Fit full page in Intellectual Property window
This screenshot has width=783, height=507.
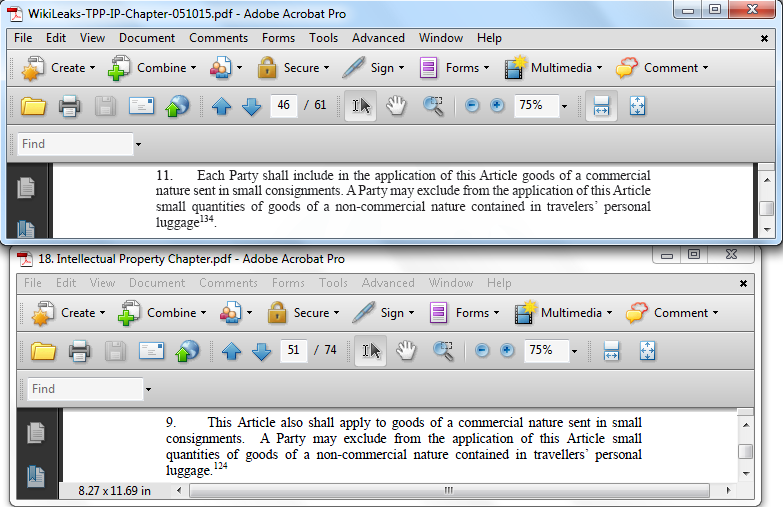647,351
